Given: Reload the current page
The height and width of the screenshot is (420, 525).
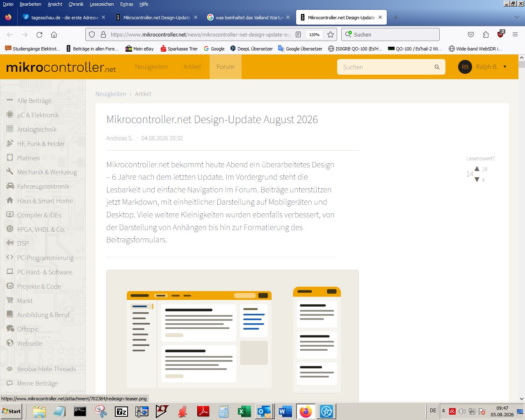Looking at the screenshot, I should click(x=39, y=34).
